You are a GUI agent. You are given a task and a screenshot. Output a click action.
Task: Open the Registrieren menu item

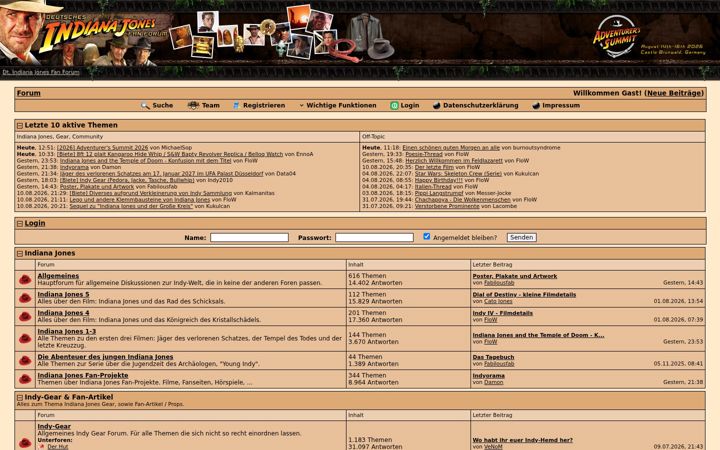pyautogui.click(x=264, y=106)
